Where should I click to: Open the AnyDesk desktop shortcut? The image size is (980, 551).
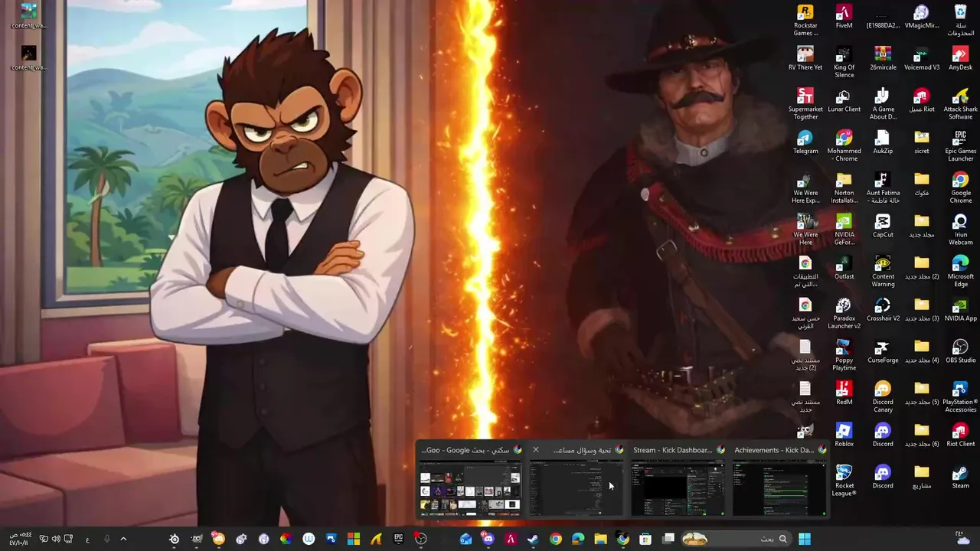coord(960,59)
